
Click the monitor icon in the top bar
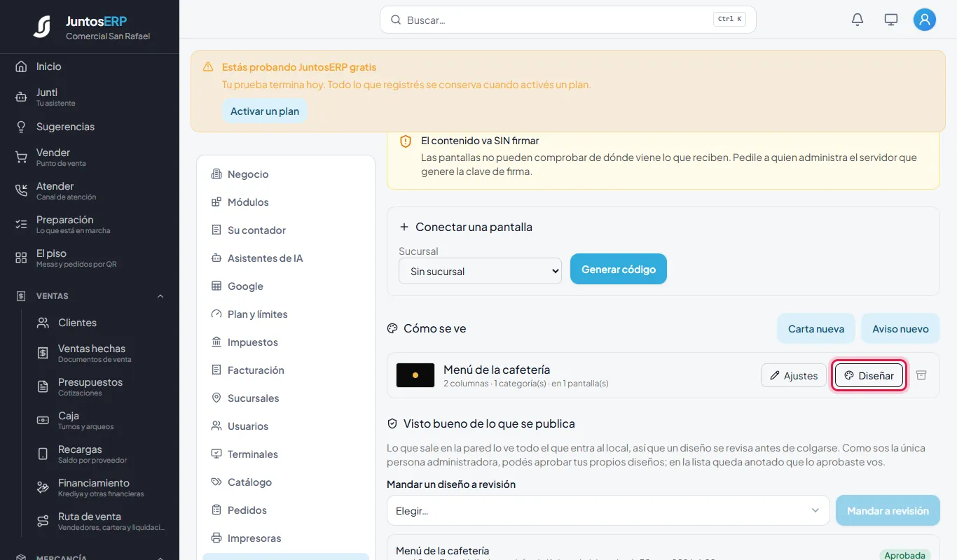891,20
